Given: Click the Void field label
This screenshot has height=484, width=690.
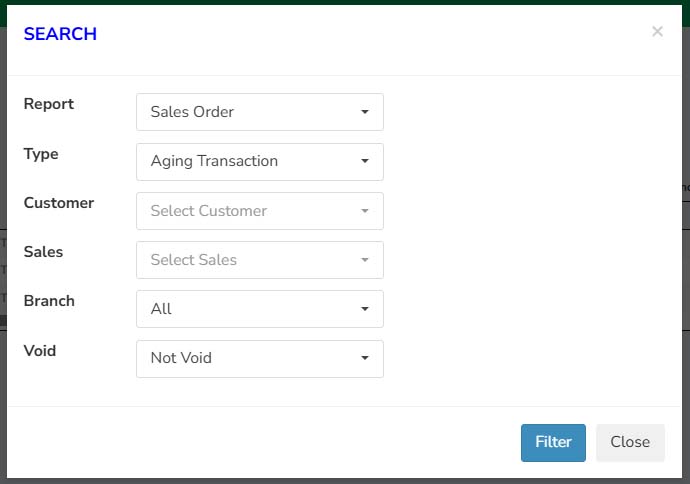Looking at the screenshot, I should coord(40,351).
